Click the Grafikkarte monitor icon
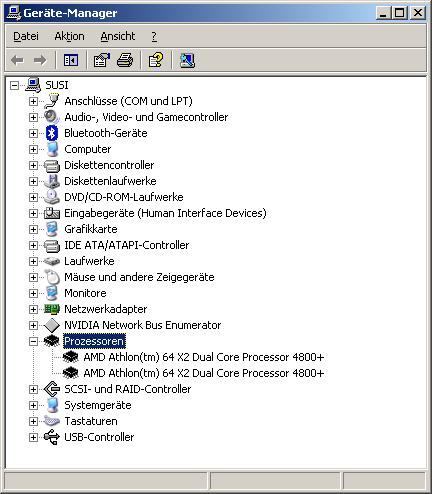 (x=52, y=229)
